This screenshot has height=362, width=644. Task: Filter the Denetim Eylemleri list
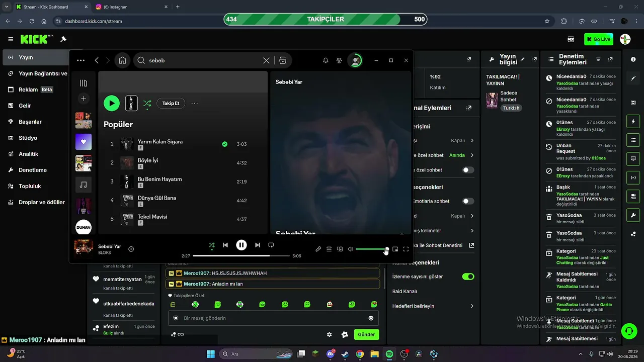click(598, 59)
